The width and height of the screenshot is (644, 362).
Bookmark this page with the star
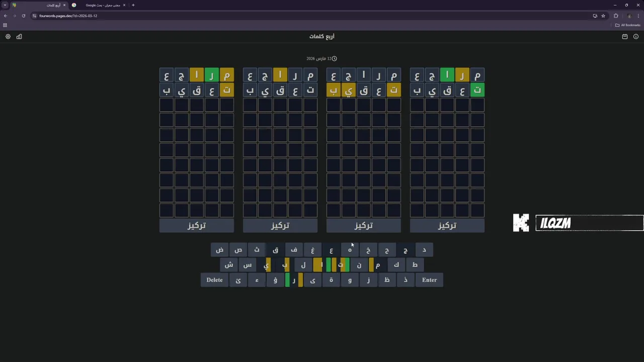(603, 16)
